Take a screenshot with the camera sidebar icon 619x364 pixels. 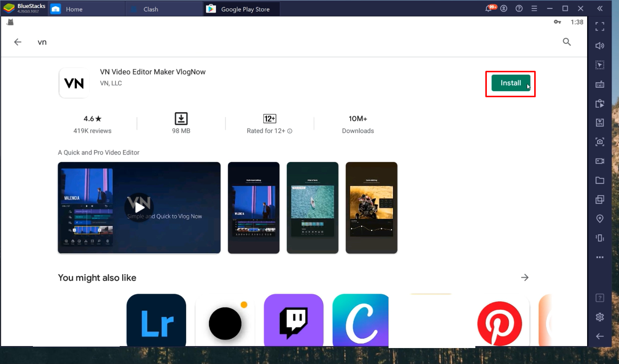click(600, 142)
